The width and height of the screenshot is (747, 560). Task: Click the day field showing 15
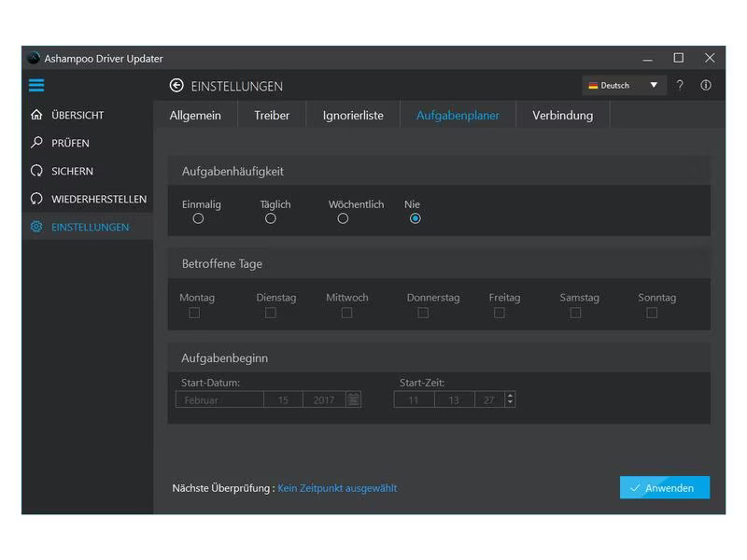click(x=283, y=399)
